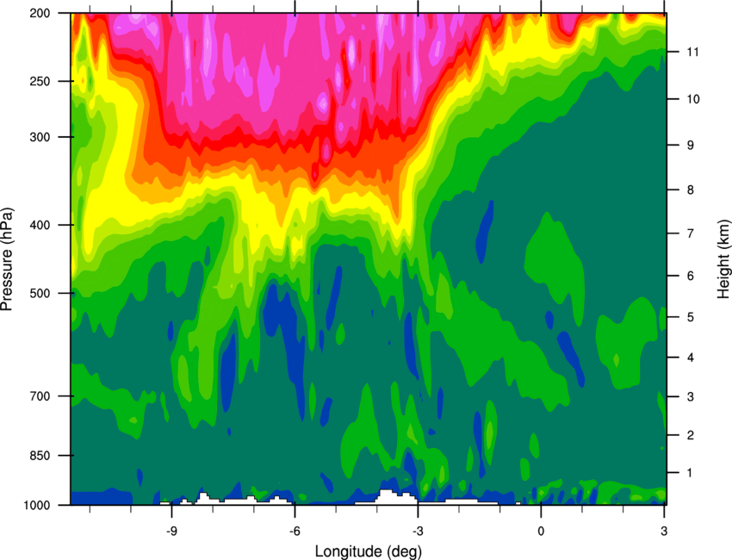The width and height of the screenshot is (732, 560).
Task: Click the 'Pressure (hPa)' axis title
Action: [x=7, y=259]
